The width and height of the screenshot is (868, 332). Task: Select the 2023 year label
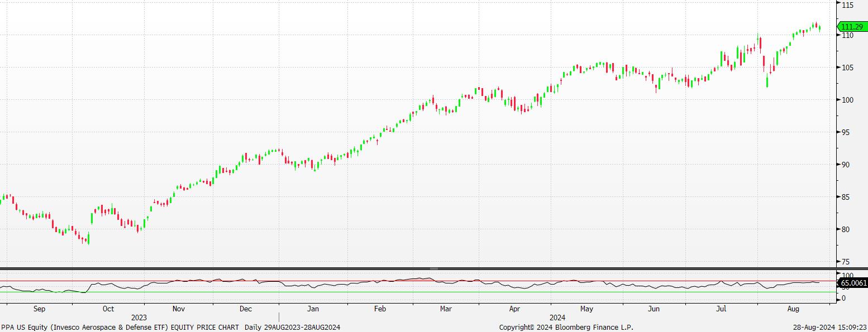[139, 317]
